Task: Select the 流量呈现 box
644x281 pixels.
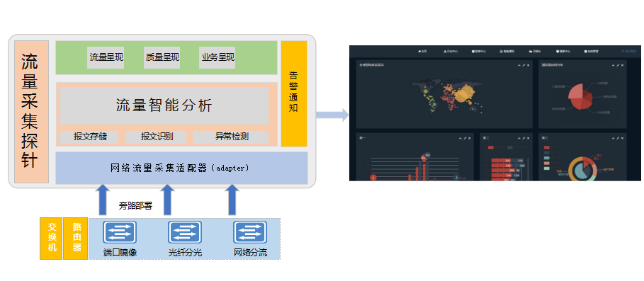Action: coord(106,57)
